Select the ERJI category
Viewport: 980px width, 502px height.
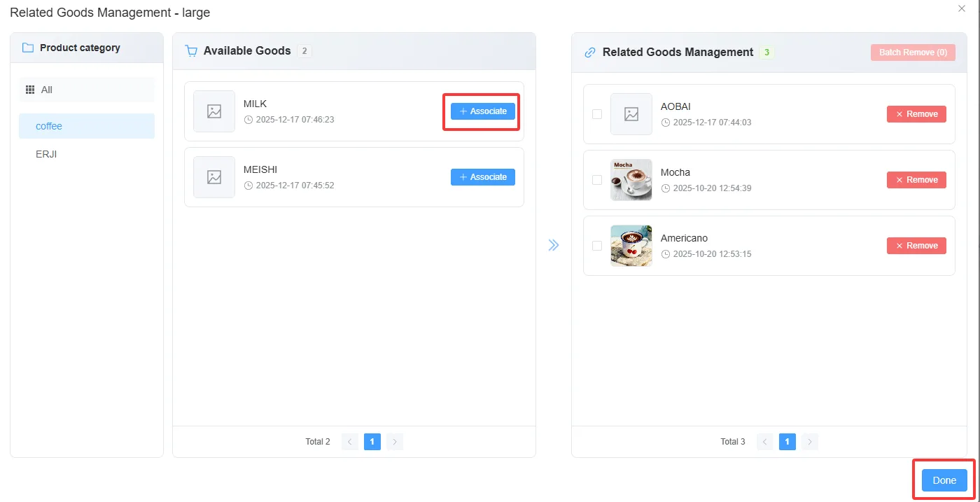click(87, 154)
